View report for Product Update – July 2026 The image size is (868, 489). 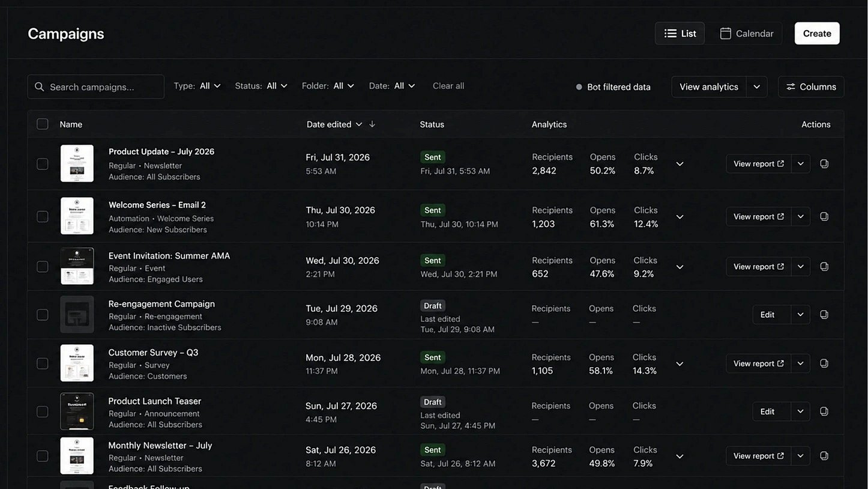[x=758, y=163]
